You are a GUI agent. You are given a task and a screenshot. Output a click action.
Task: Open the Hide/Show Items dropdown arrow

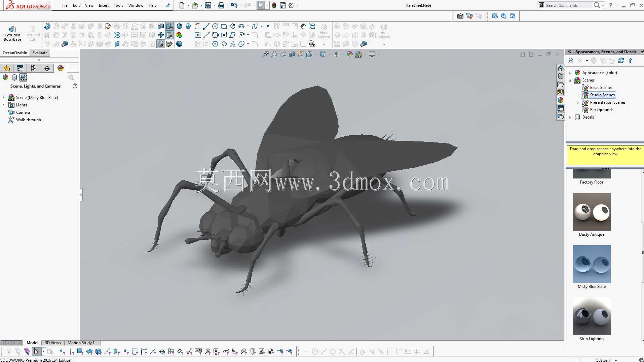point(342,54)
